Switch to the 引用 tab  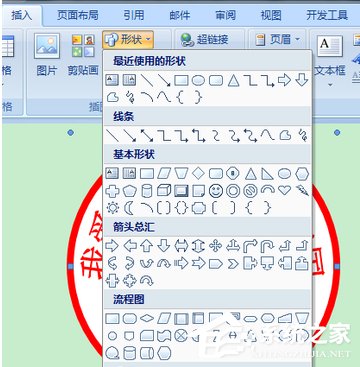(x=134, y=15)
